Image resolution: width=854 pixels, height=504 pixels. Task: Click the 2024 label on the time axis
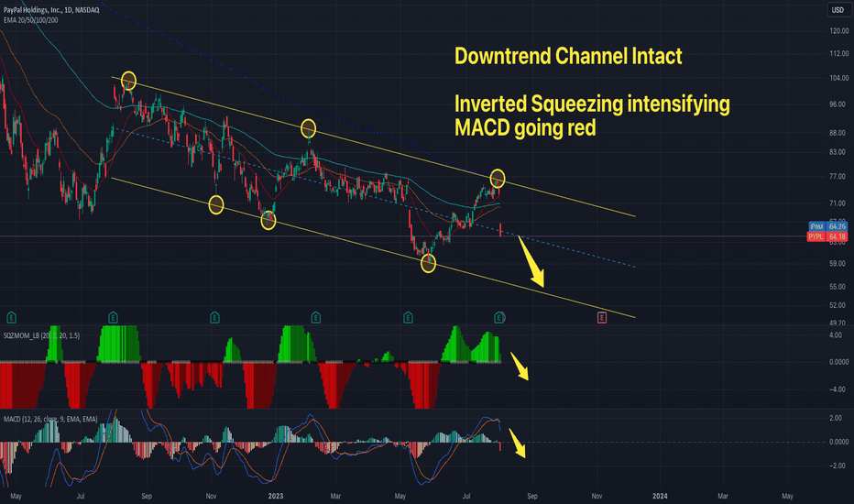pyautogui.click(x=660, y=496)
